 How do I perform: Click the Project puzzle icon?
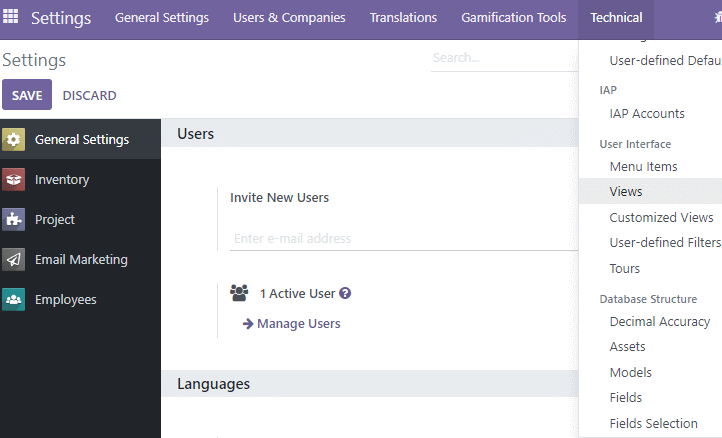pos(13,220)
